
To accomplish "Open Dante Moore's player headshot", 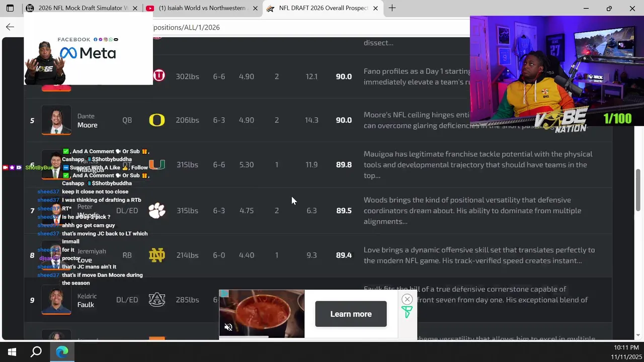I will tap(56, 120).
